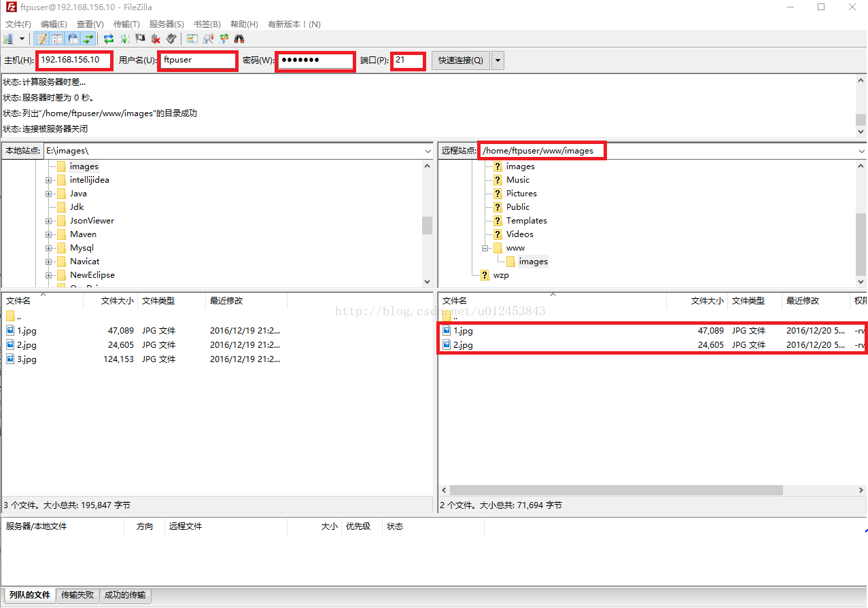868x608 pixels.
Task: Click the 密码 password field
Action: click(x=315, y=60)
